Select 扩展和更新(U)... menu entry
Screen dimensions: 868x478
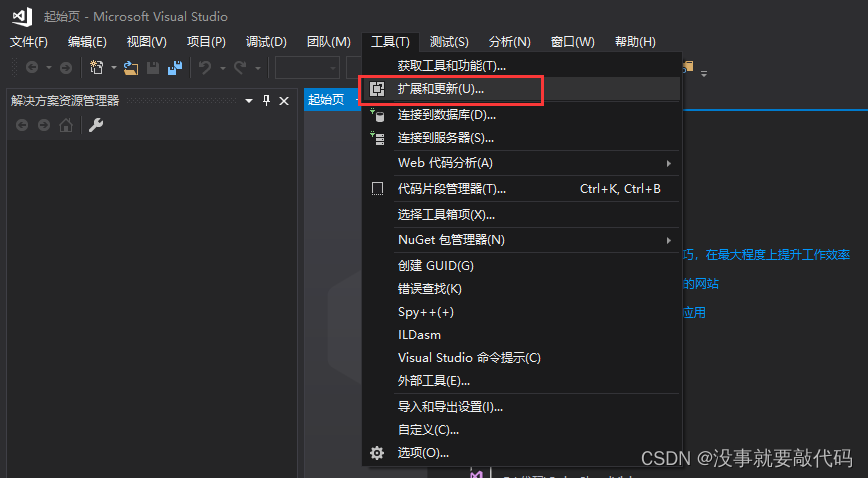point(522,89)
